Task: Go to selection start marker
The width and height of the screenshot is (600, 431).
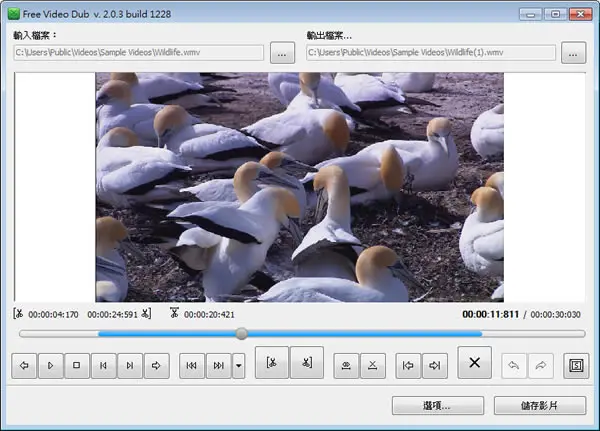Action: [x=408, y=366]
